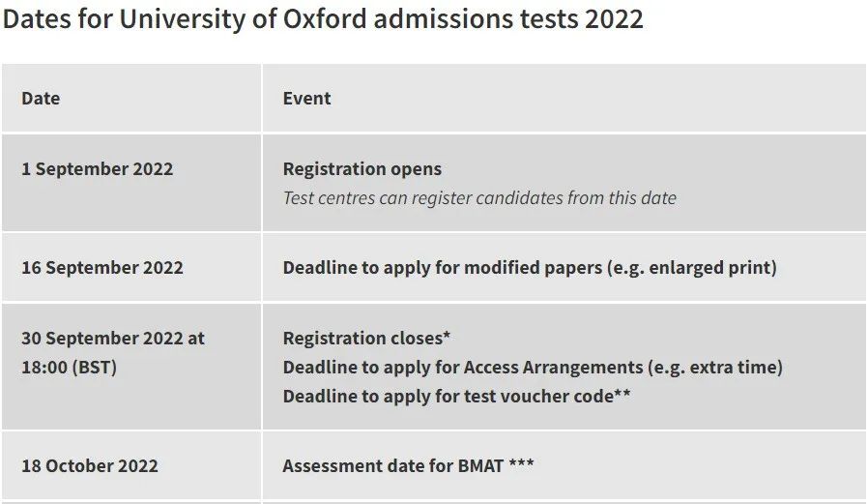Image resolution: width=868 pixels, height=504 pixels.
Task: Click the italic note about test centres registering
Action: pyautogui.click(x=479, y=198)
